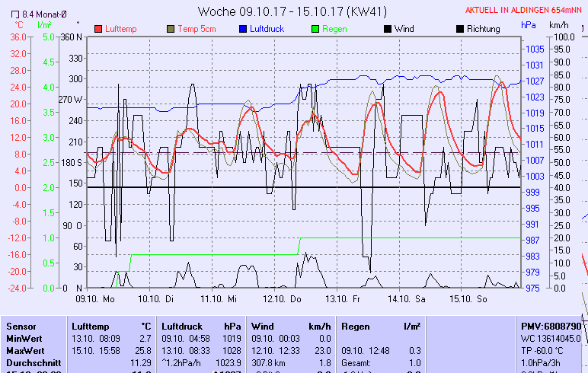Open the AKTUELL IN ALDINGEN 654mNN link
Viewport: 588px width, 373px height.
coord(524,11)
